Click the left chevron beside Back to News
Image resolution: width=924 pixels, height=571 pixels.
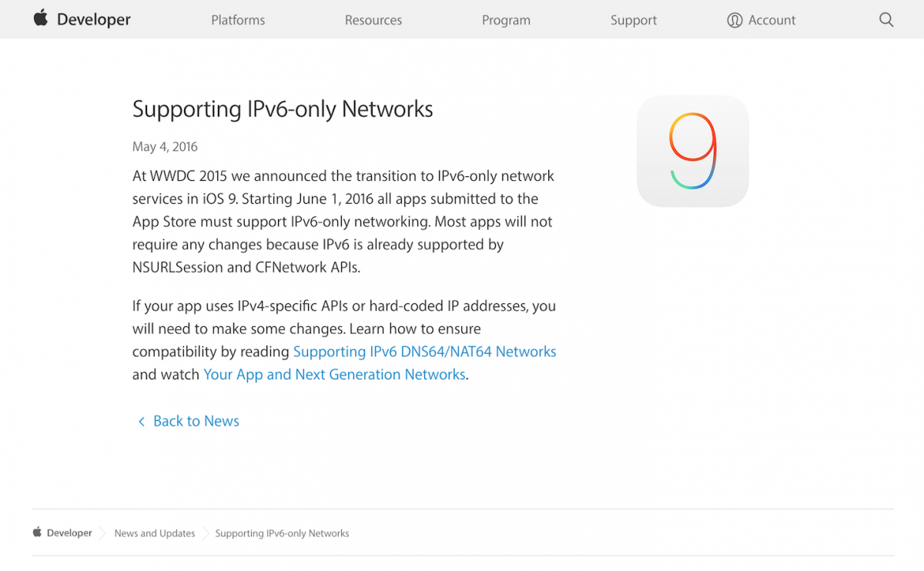point(141,421)
